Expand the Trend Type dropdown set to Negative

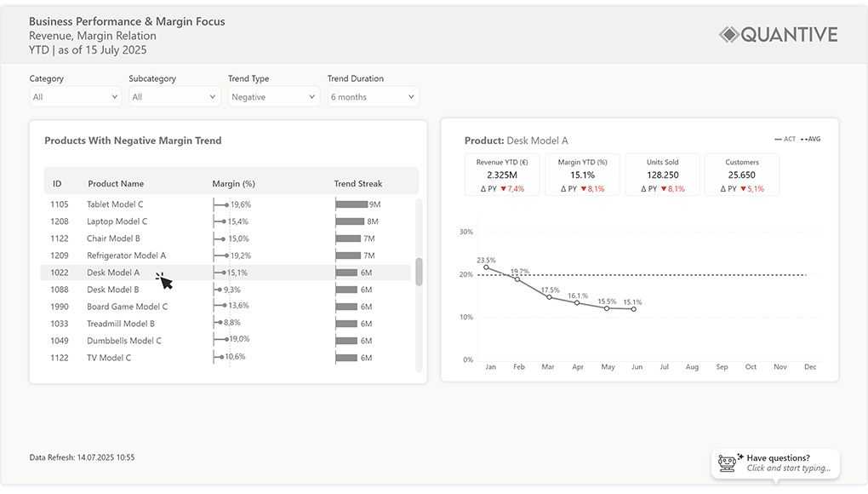273,96
